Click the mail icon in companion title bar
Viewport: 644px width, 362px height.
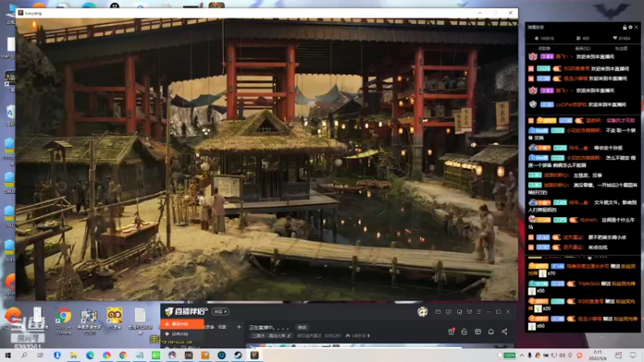[x=438, y=312]
